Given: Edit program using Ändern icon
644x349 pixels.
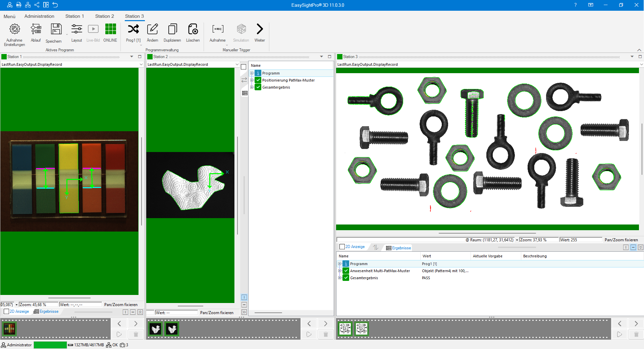Looking at the screenshot, I should click(x=152, y=30).
